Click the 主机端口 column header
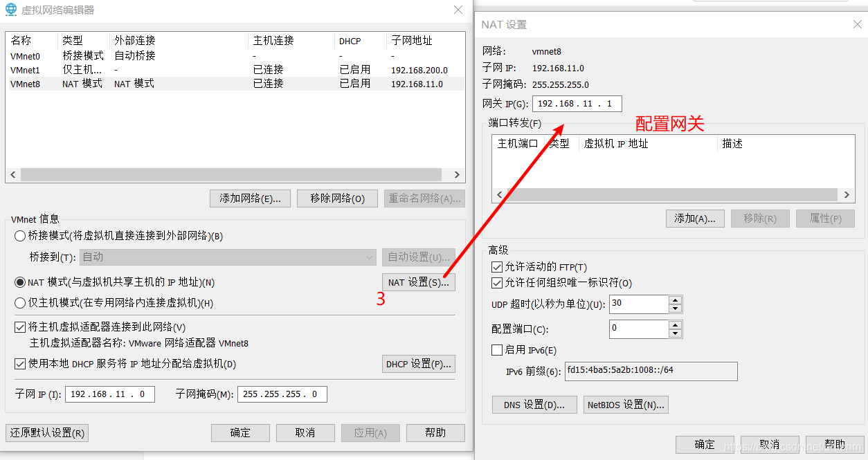868x460 pixels. click(518, 144)
